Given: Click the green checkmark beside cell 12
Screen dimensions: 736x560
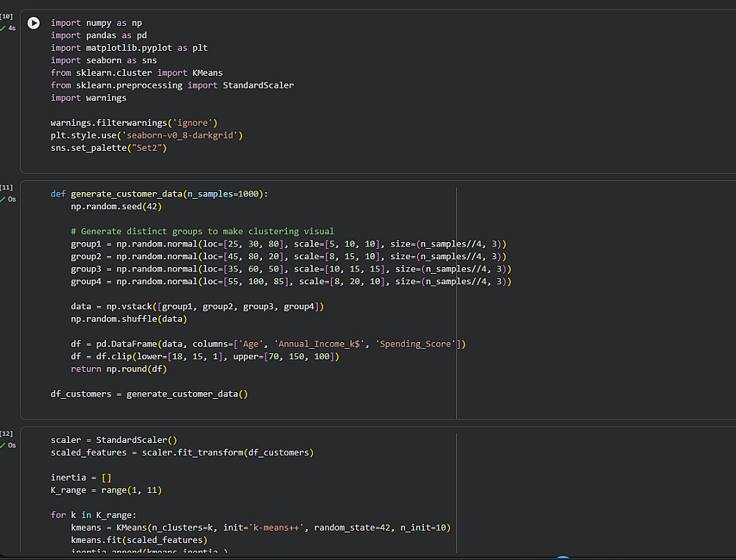Looking at the screenshot, I should point(3,445).
